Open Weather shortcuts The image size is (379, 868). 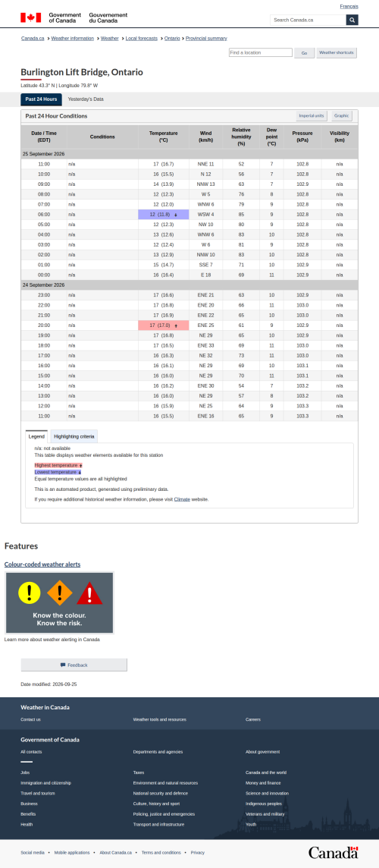point(337,52)
